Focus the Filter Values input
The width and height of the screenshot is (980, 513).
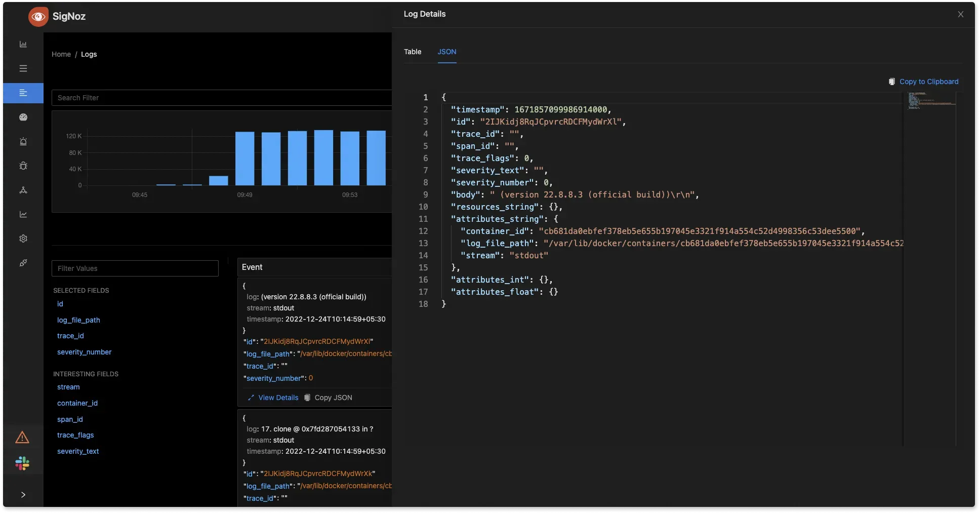coord(135,268)
